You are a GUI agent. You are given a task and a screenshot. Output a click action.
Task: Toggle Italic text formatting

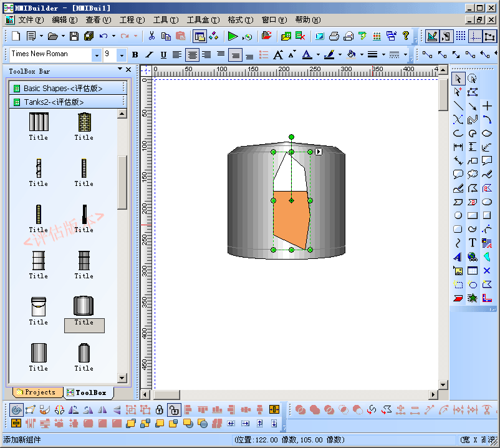coord(150,55)
